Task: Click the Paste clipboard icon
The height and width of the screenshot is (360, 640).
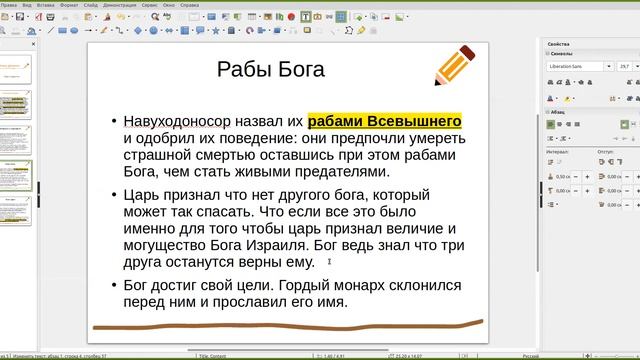Action: pos(88,17)
